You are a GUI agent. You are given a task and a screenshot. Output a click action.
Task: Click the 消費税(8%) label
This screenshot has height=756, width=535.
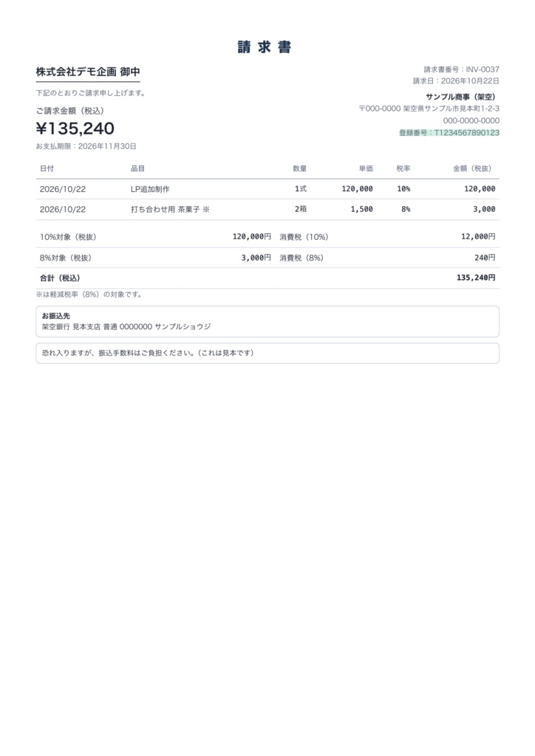[301, 258]
